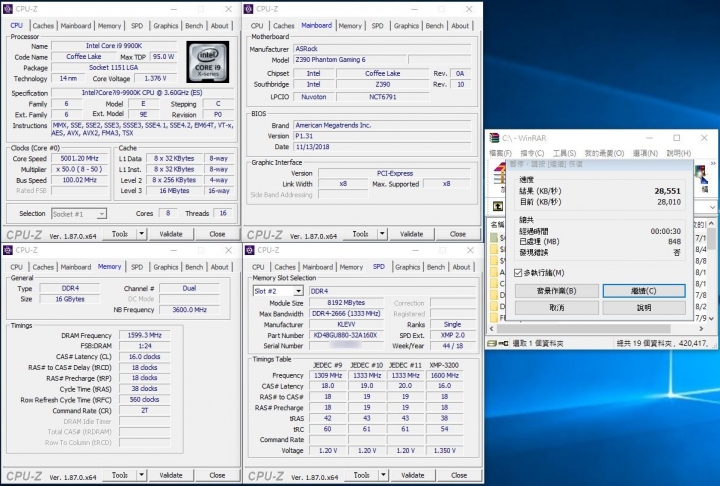The image size is (720, 486).
Task: Click the WinRAR file list vertical scrollbar
Action: coord(711,271)
